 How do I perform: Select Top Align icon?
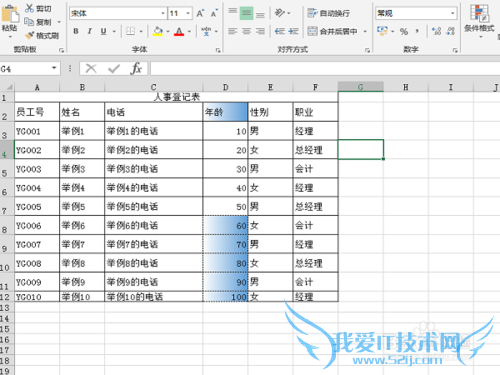pyautogui.click(x=233, y=13)
